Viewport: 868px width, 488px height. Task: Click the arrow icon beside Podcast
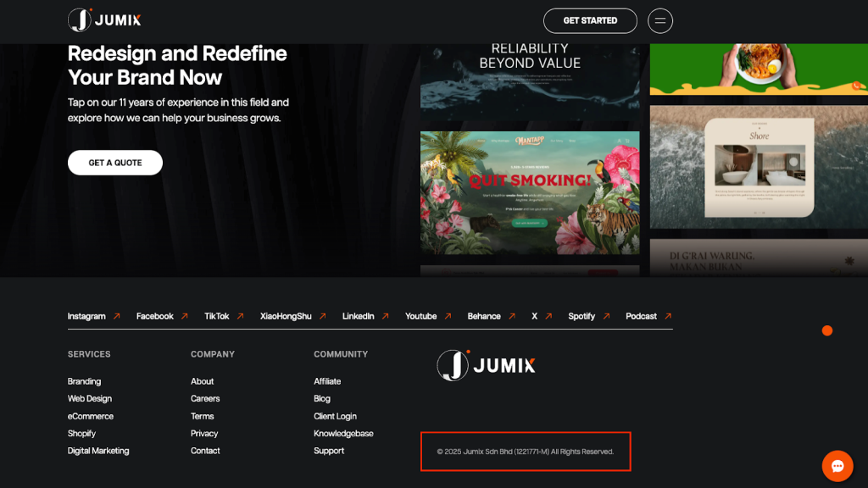(x=668, y=316)
